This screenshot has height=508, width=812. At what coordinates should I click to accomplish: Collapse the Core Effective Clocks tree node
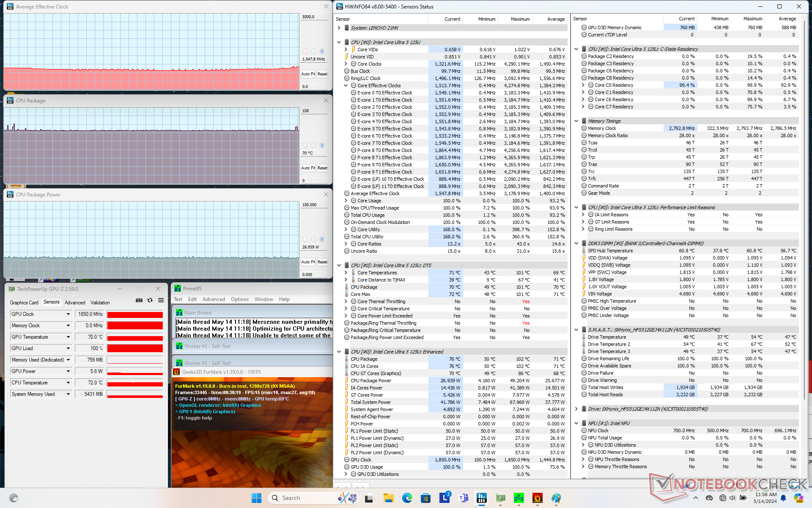click(x=346, y=86)
